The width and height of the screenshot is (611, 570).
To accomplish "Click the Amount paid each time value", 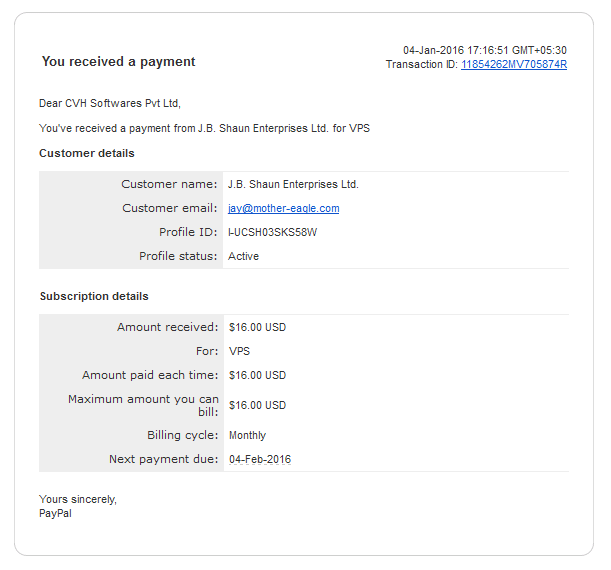I will (257, 375).
